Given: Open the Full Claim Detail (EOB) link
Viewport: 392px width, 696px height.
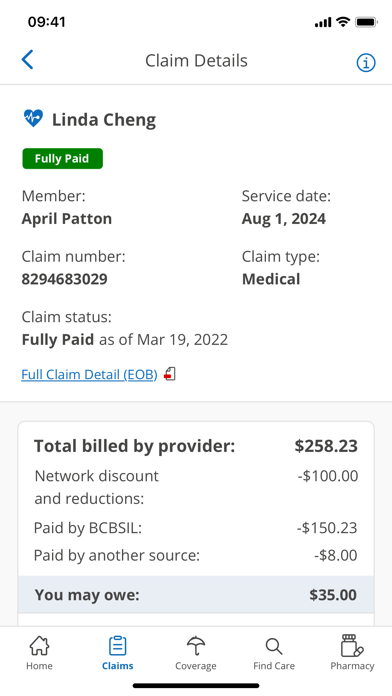Looking at the screenshot, I should pos(89,375).
